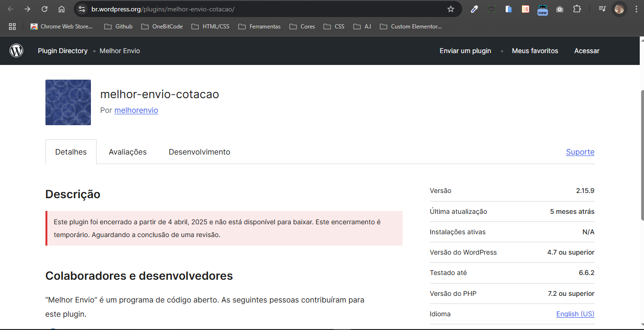This screenshot has width=644, height=330.
Task: Click the English (US) language link
Action: point(575,314)
